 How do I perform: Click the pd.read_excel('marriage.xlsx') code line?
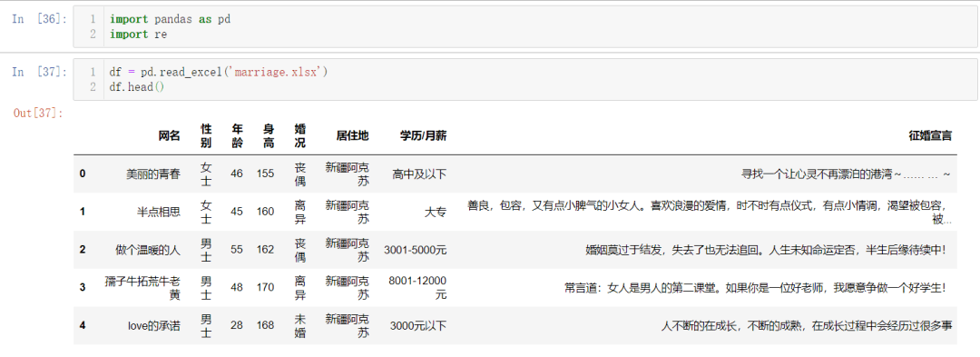(219, 73)
